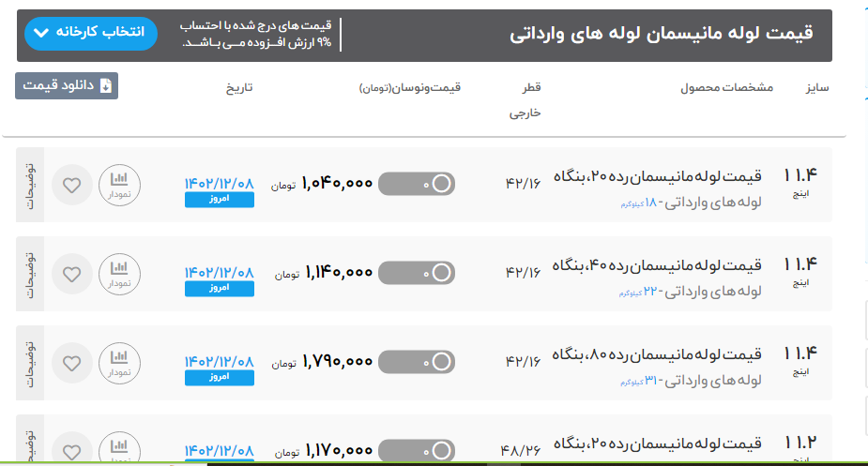The image size is (868, 466).
Task: Toggle price fluctuation switch for 1,790,000 row
Action: (416, 362)
